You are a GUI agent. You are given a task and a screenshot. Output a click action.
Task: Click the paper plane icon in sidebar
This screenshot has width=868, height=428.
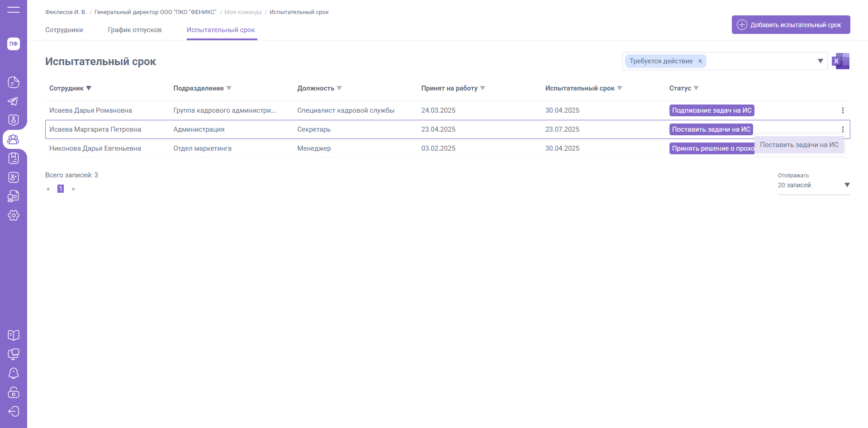tap(14, 101)
